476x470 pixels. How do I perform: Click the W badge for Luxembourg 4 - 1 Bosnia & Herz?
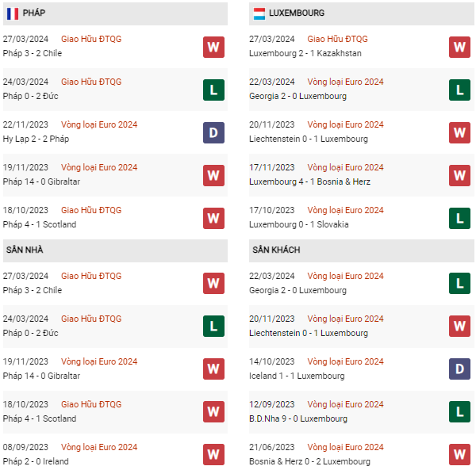pos(459,175)
